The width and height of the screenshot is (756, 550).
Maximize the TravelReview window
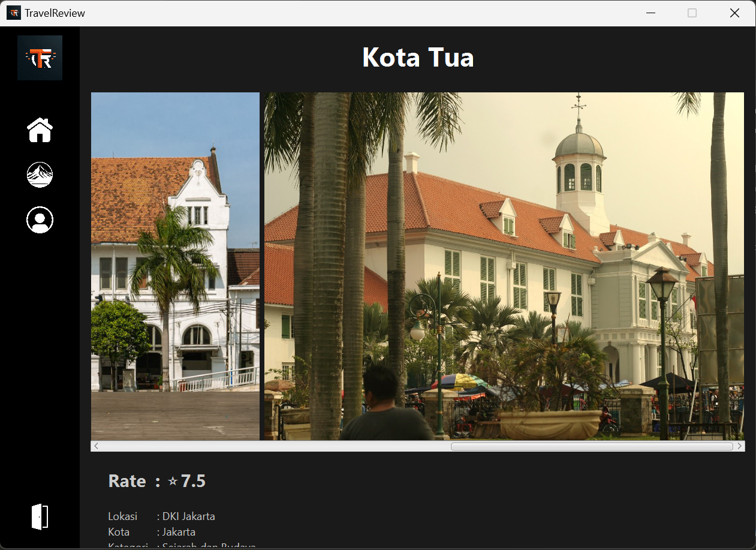pos(692,13)
